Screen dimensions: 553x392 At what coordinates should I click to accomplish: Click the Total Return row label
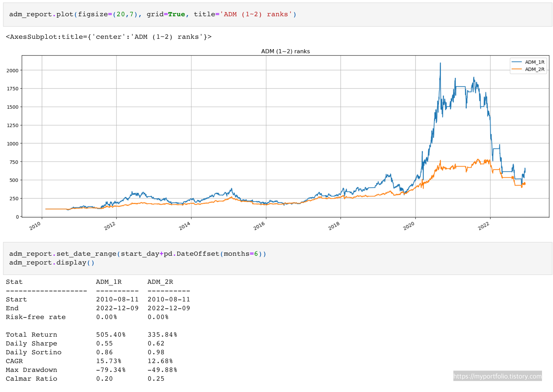31,335
